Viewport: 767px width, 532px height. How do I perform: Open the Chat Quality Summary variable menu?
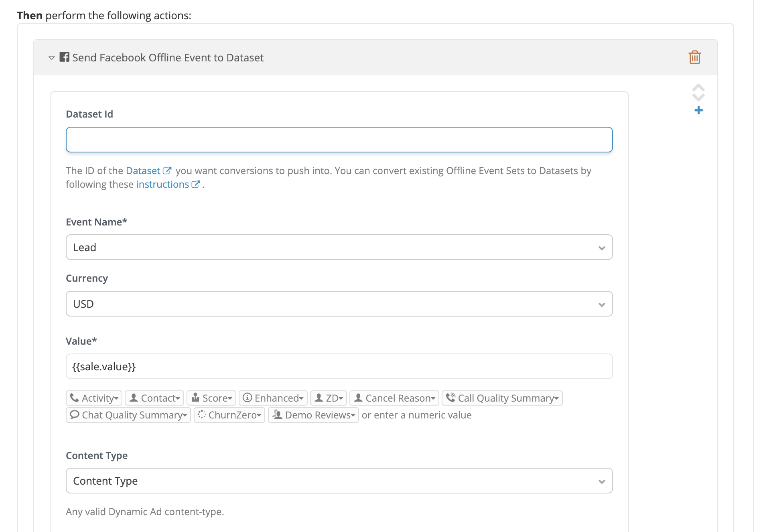coord(128,415)
